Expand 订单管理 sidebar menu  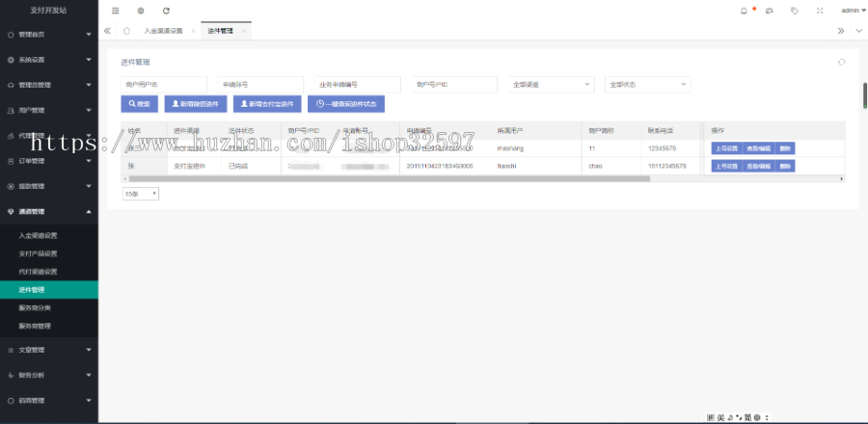[x=49, y=161]
